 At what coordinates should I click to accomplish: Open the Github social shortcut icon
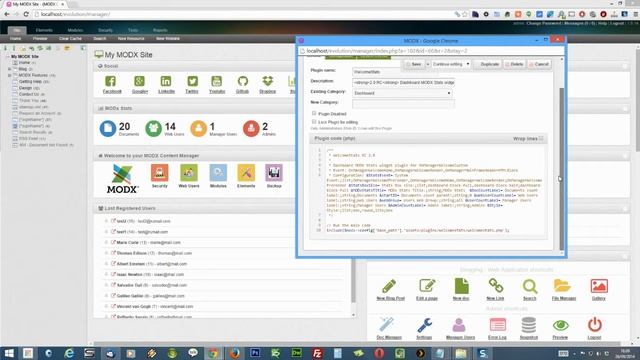tap(242, 81)
